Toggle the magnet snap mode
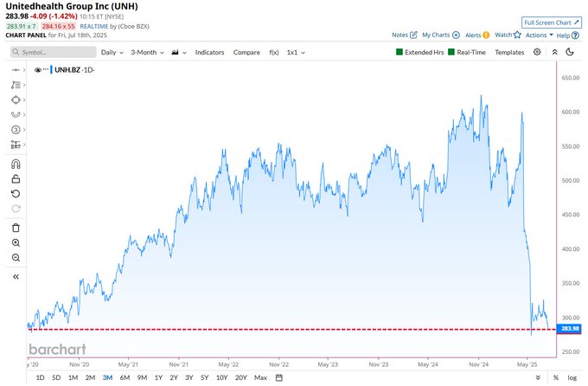 16,164
